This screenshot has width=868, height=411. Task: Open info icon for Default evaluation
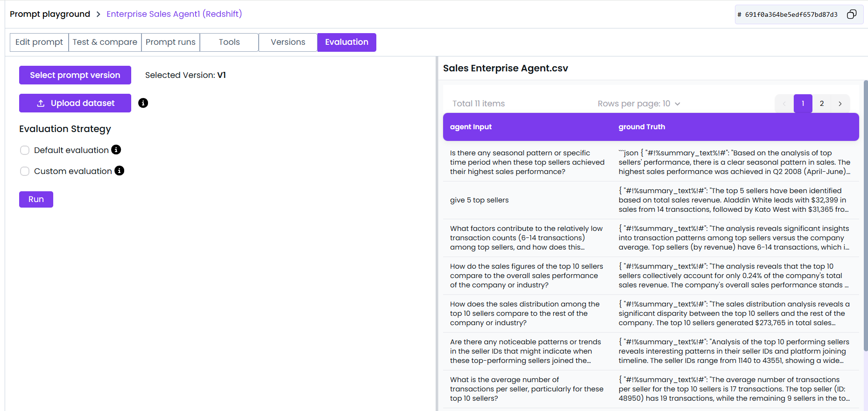coord(116,150)
